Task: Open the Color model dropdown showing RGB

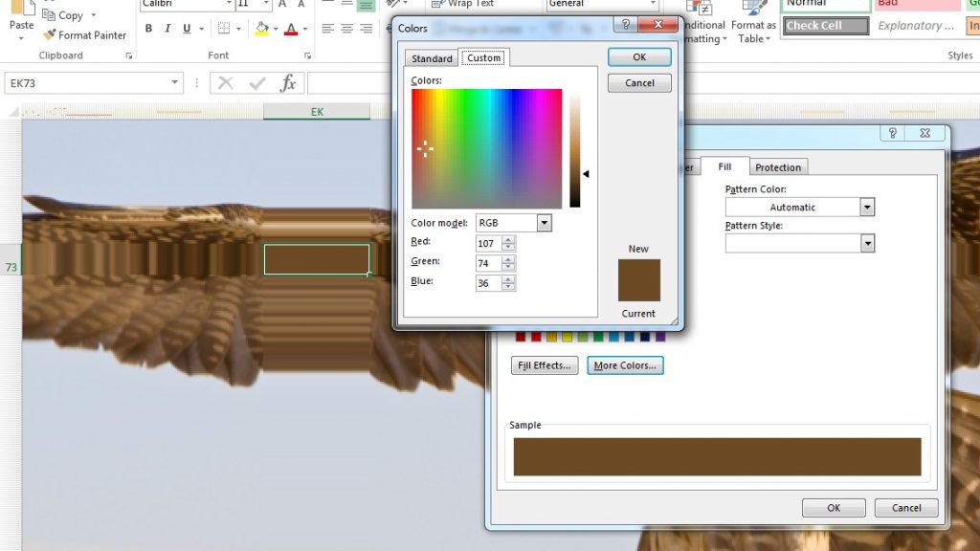Action: pyautogui.click(x=544, y=222)
